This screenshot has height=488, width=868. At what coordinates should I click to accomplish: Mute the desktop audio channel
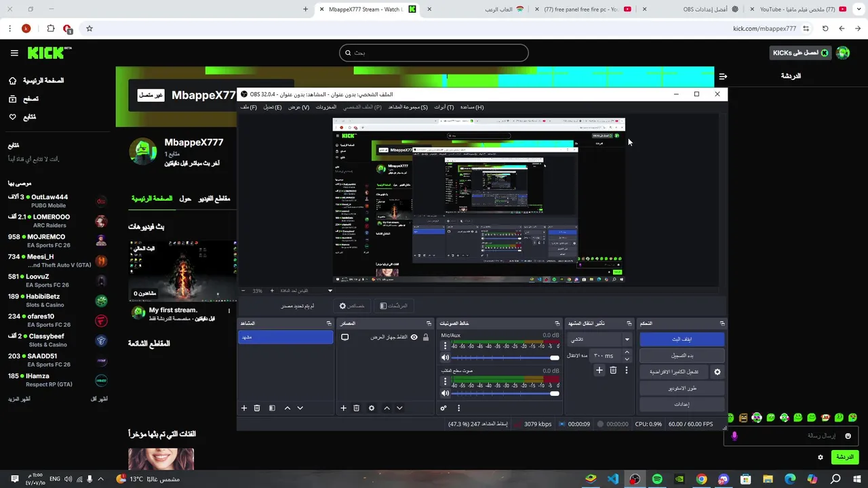(x=446, y=393)
